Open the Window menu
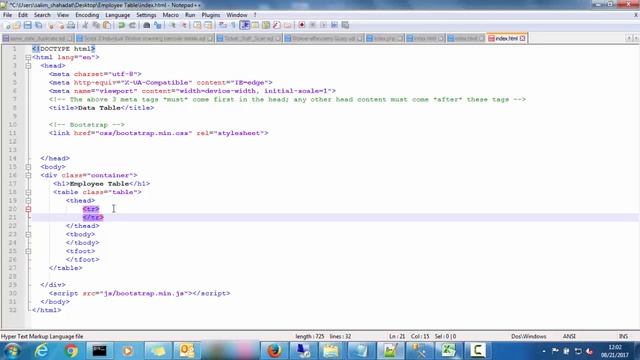Viewport: 640px width, 360px height. coord(237,15)
